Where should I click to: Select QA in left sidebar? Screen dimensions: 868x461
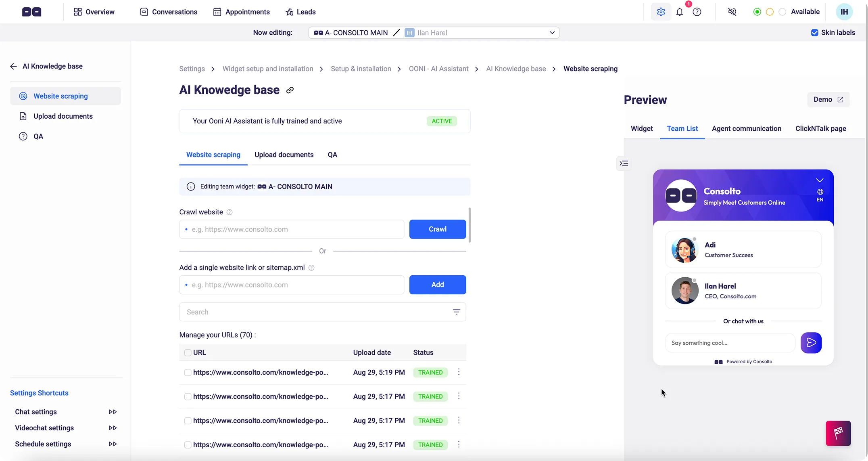(x=65, y=136)
